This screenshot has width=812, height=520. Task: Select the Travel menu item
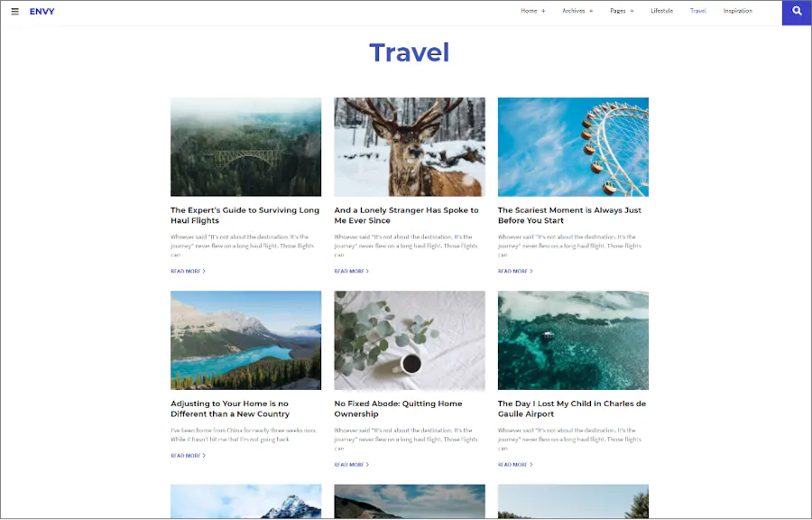[x=698, y=11]
